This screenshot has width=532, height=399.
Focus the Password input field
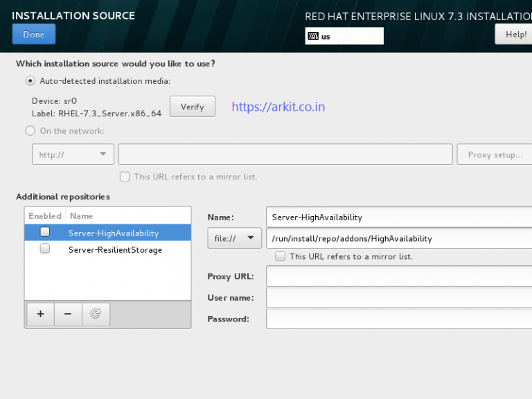[399, 319]
